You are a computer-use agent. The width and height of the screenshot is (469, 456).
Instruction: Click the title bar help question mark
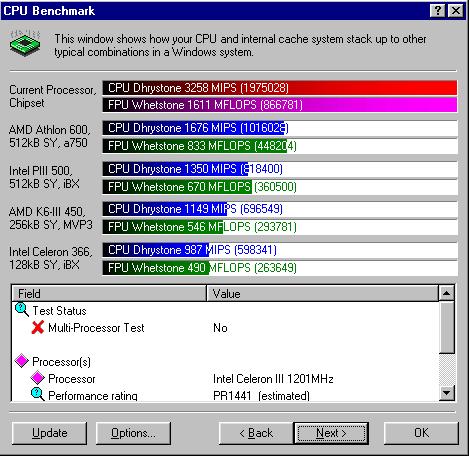tap(438, 11)
